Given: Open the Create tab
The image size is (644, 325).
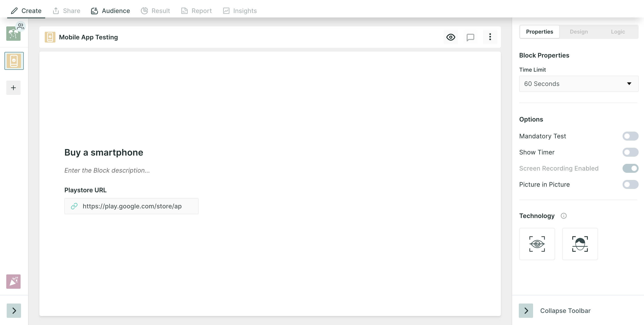Looking at the screenshot, I should pyautogui.click(x=26, y=11).
